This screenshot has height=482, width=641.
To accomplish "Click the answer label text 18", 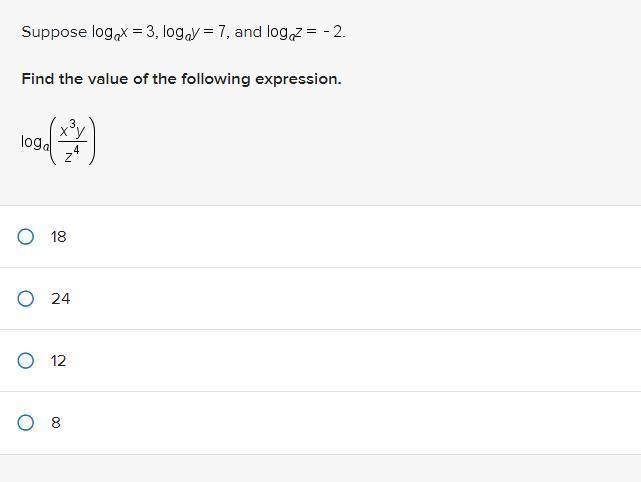I will click(58, 237).
